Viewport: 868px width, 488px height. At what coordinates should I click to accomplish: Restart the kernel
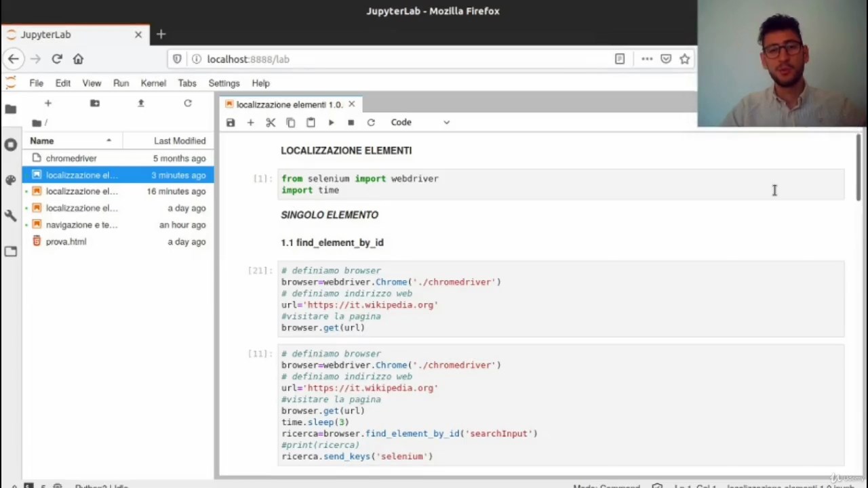point(371,123)
